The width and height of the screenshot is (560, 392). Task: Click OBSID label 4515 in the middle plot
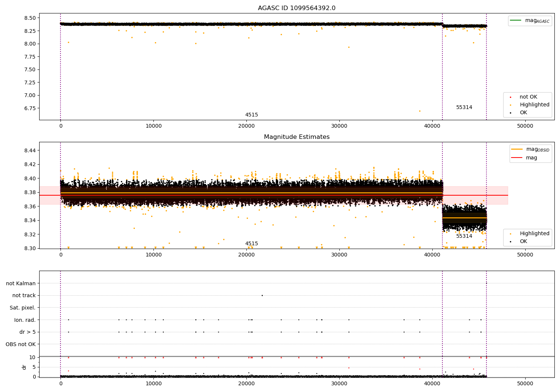click(x=252, y=244)
